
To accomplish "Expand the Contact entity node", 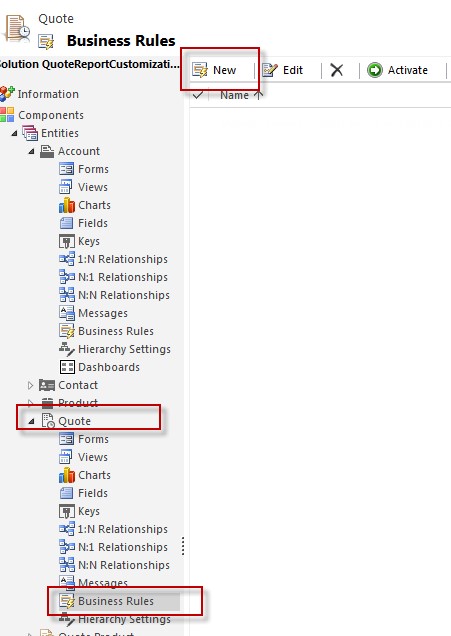I will tap(30, 385).
